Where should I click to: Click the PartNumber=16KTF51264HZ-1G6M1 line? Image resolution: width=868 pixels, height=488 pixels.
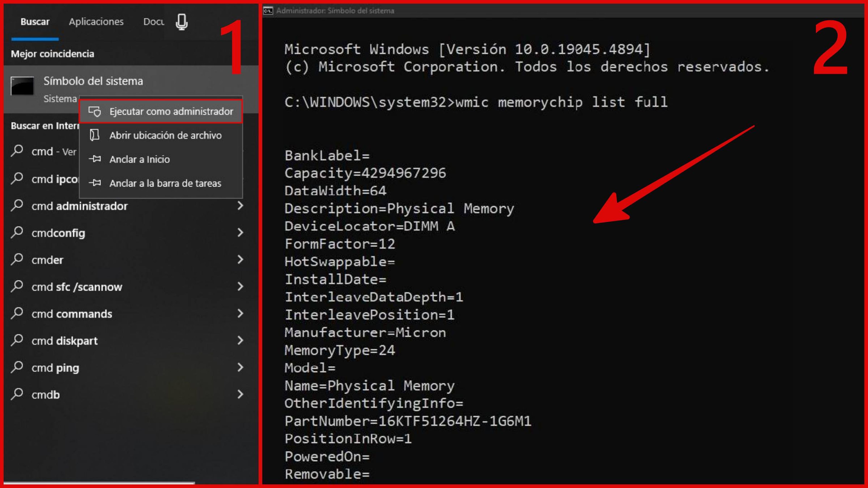(408, 421)
